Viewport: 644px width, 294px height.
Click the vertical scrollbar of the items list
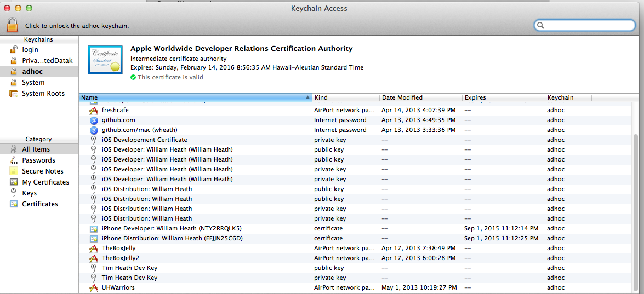[637, 213]
